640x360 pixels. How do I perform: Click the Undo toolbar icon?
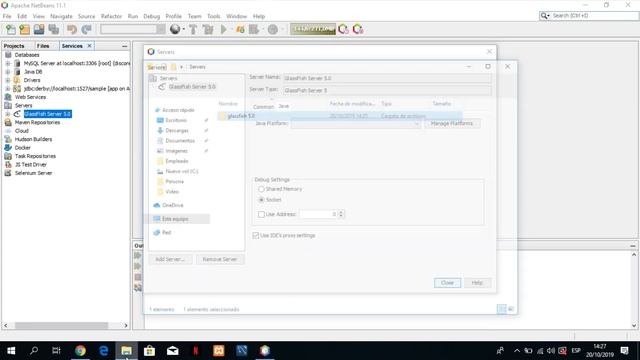tap(72, 29)
